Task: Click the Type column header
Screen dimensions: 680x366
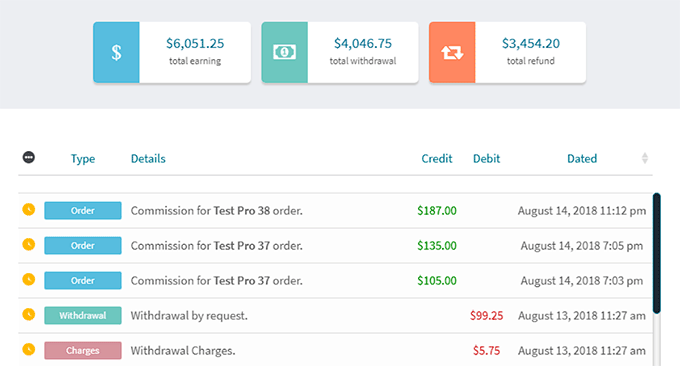Action: (83, 159)
